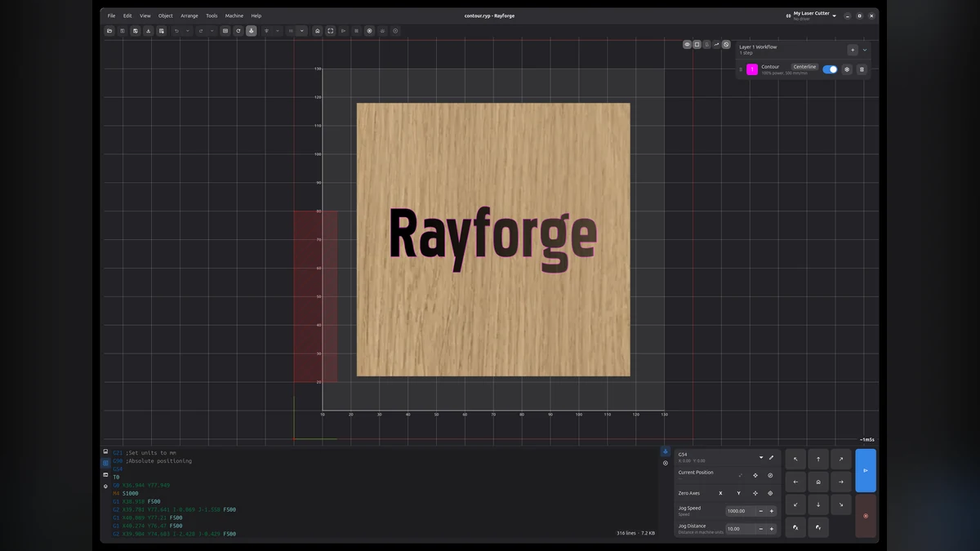Toggle the highlighted material/stock toolbar button
The height and width of the screenshot is (551, 980).
252,31
